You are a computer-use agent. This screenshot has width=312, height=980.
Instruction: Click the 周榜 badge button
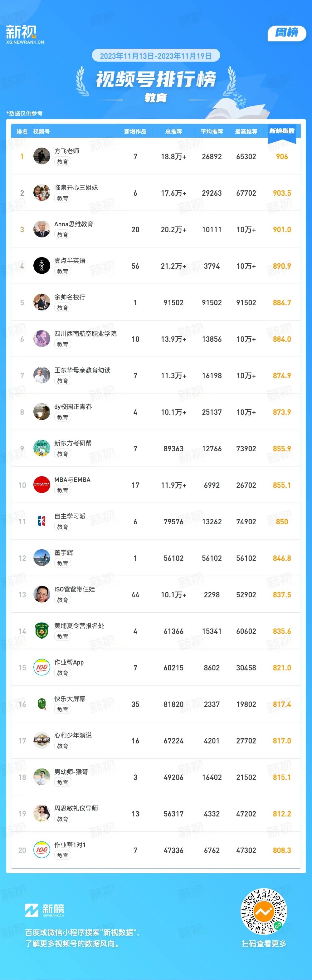pos(287,33)
